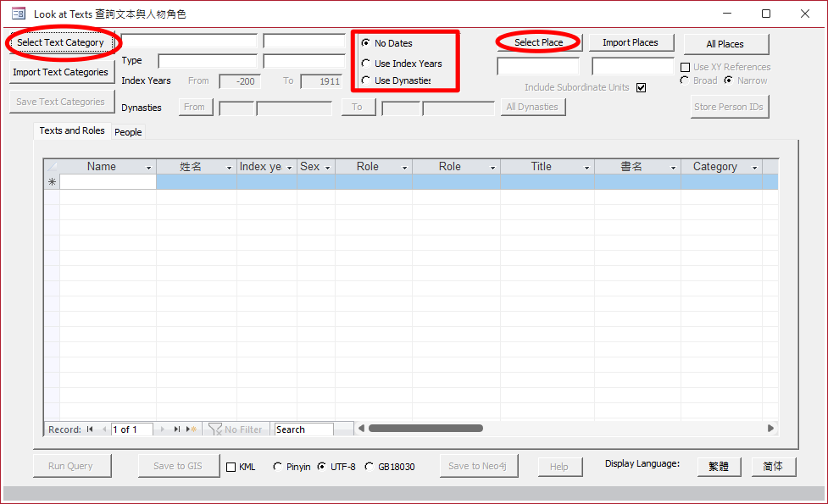Image resolution: width=828 pixels, height=504 pixels.
Task: Go to first record in navigation bar
Action: [x=90, y=429]
